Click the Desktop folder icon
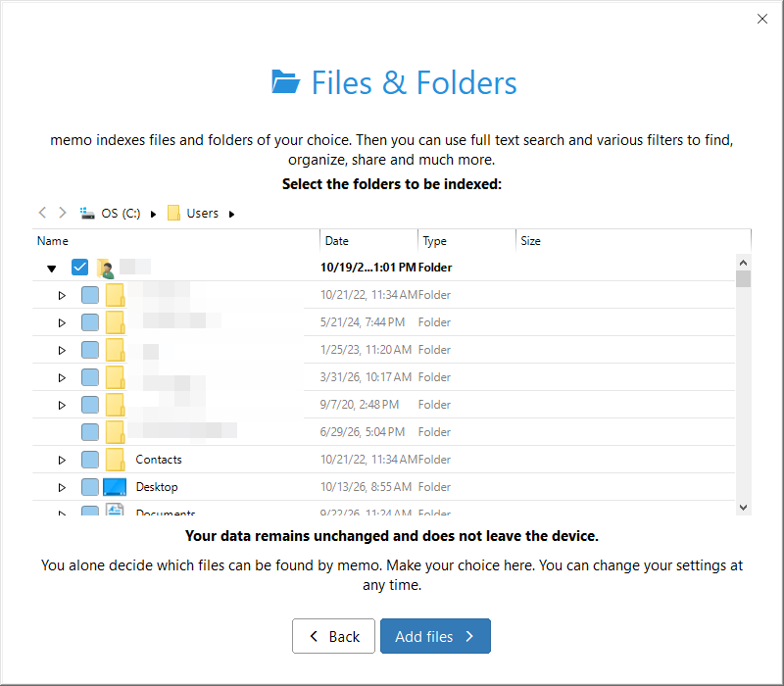The width and height of the screenshot is (784, 686). (x=115, y=486)
